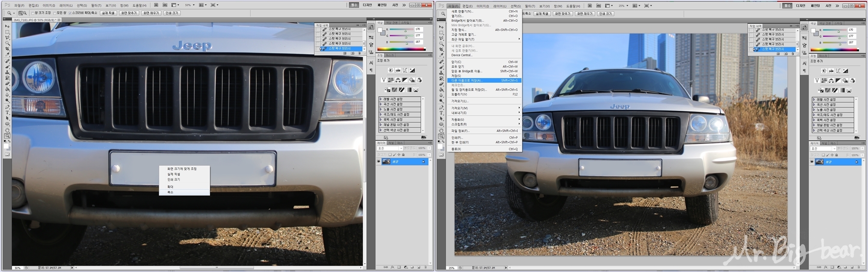Click 화면 맞추기 button in left options bar
This screenshot has width=868, height=272.
(x=129, y=13)
